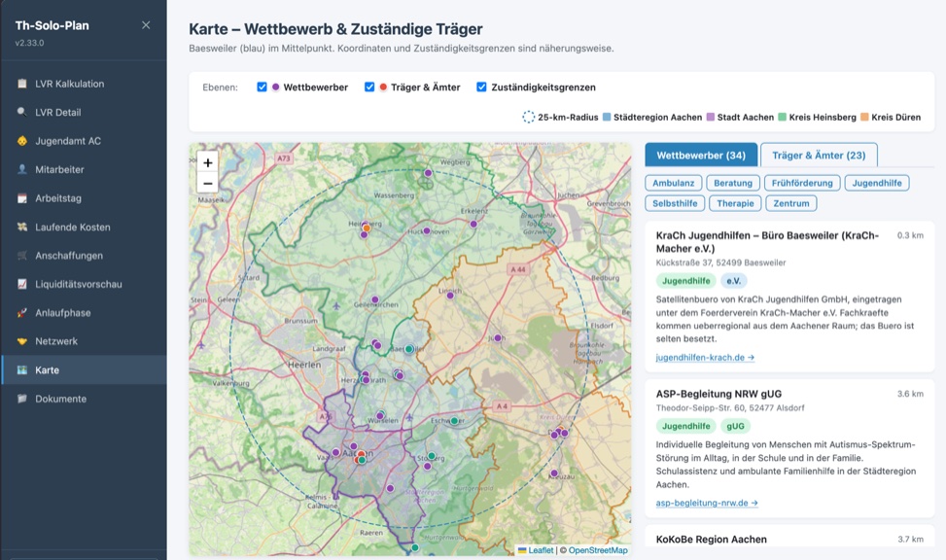
Task: Select the ASP-Begleitung NRW gUG card title
Action: [718, 394]
